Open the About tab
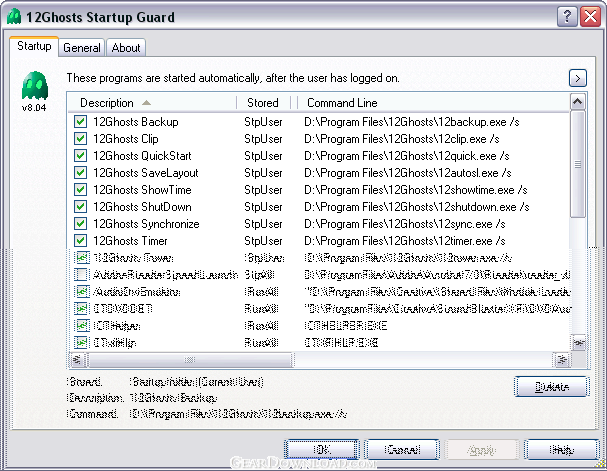The height and width of the screenshot is (471, 607). click(x=126, y=48)
